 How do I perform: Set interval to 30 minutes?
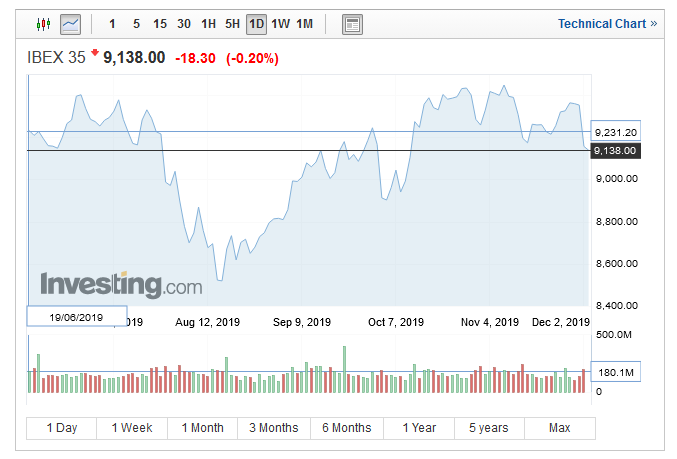(x=184, y=24)
